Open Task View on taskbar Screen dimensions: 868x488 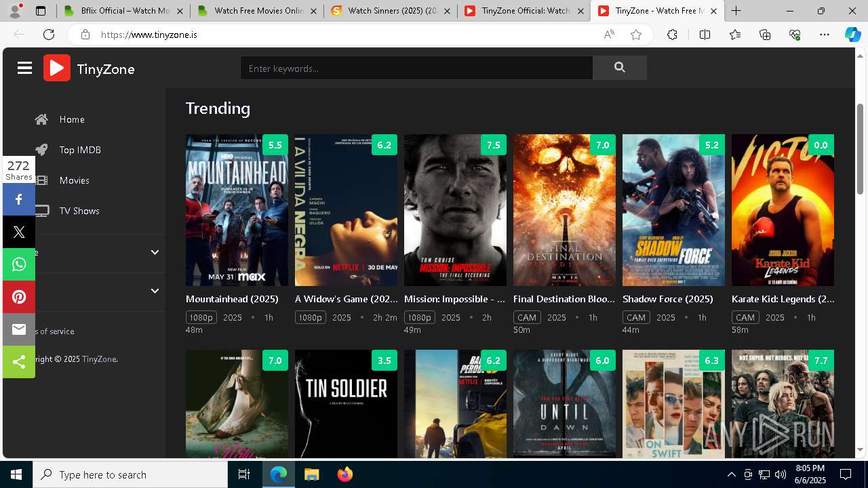[x=244, y=474]
